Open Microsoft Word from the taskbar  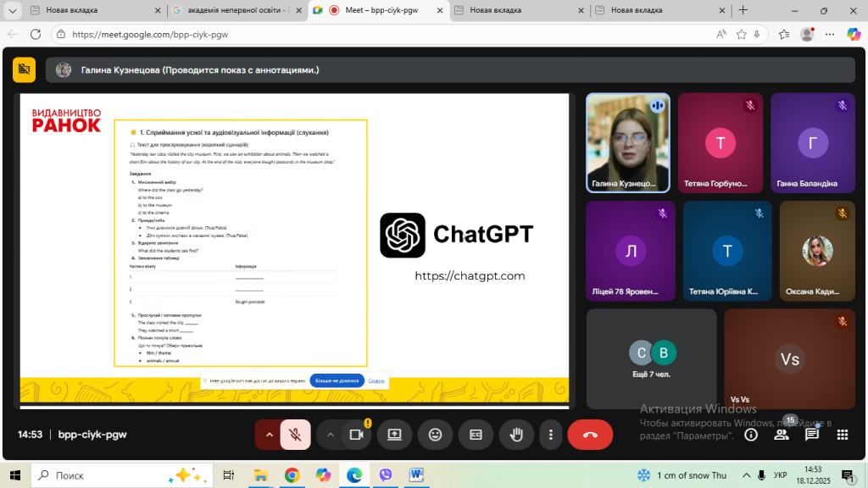click(417, 475)
